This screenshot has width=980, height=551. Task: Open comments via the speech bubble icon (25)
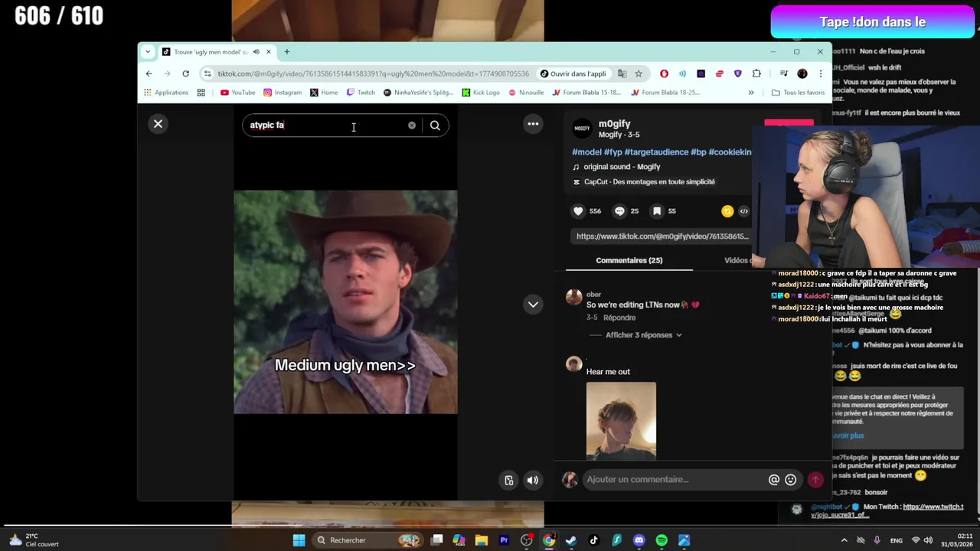619,211
